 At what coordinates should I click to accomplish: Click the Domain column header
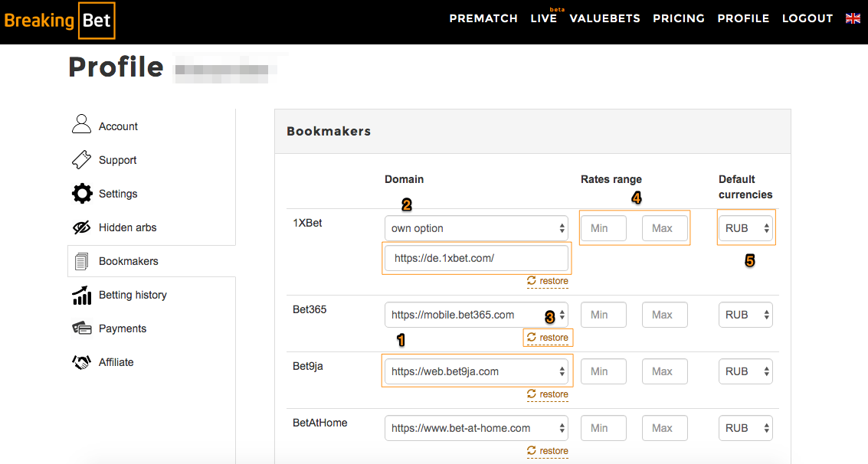404,179
